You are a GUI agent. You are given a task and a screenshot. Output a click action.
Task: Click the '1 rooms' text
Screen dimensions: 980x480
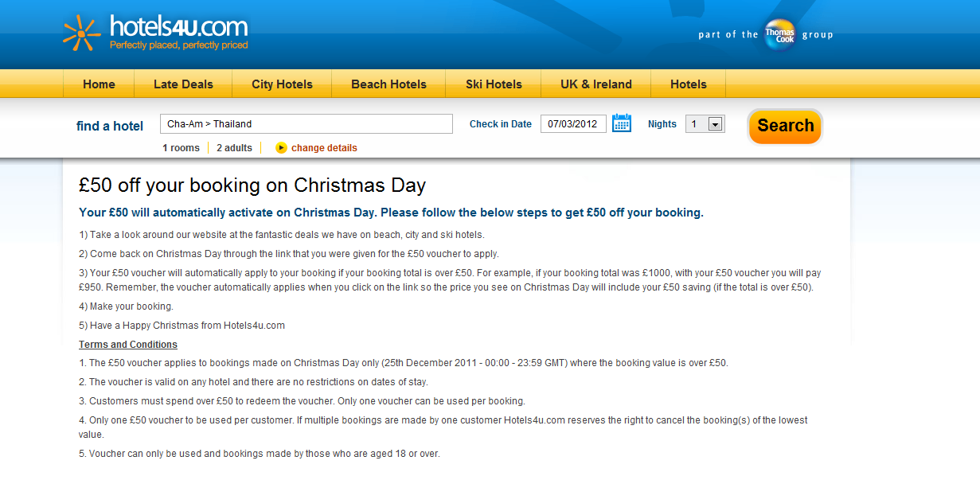pyautogui.click(x=181, y=148)
